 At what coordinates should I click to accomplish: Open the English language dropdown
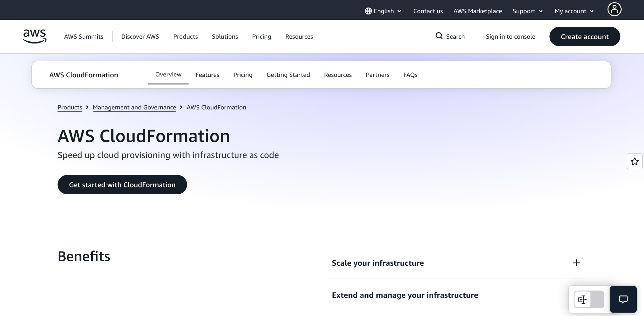coord(383,11)
